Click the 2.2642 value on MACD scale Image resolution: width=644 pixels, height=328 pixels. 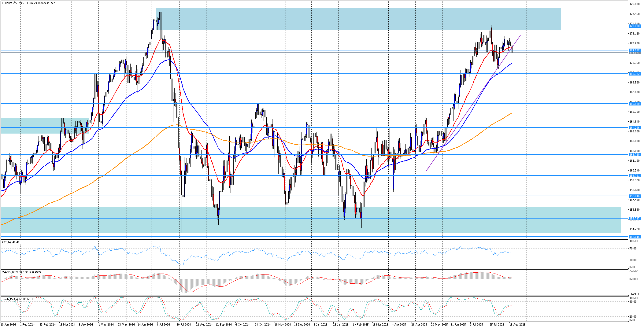point(634,271)
